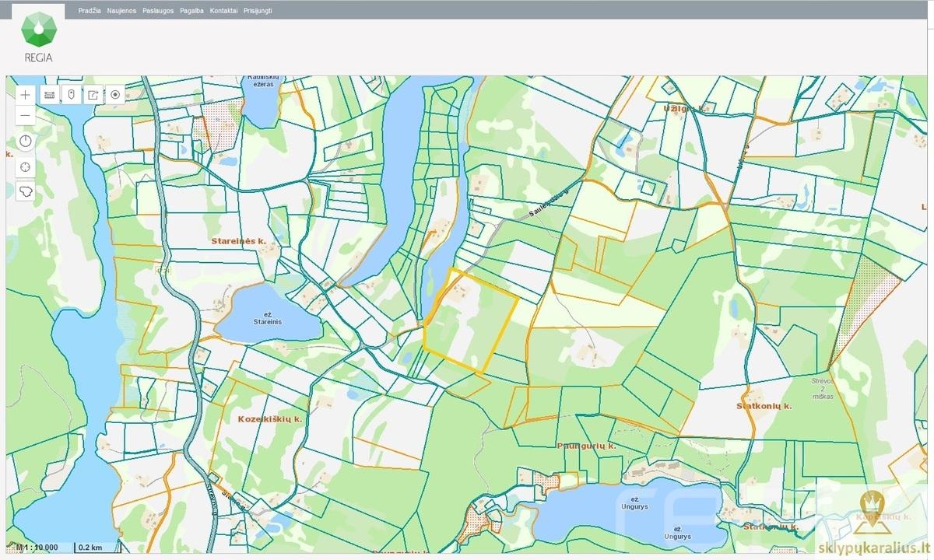The image size is (934, 560).
Task: Click the yellow highlighted land parcel
Action: point(470,321)
